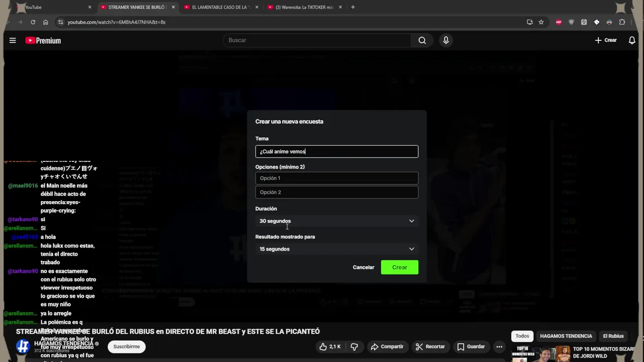Click the TOP 10 MOMENTOS BIZARROS title
Image resolution: width=644 pixels, height=362 pixels.
pos(604,352)
